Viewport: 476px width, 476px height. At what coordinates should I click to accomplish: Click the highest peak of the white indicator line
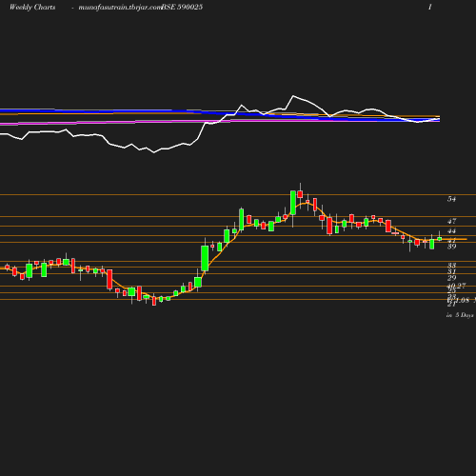pyautogui.click(x=293, y=95)
